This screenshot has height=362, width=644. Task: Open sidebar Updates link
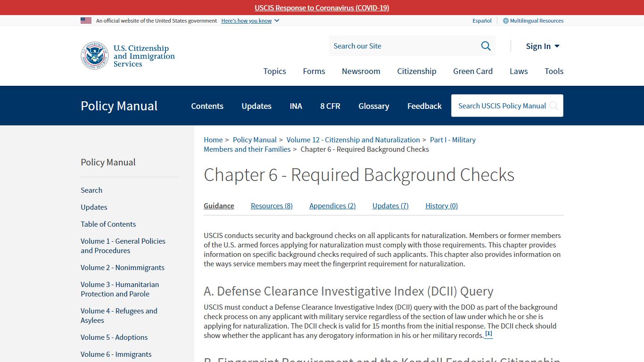coord(94,207)
